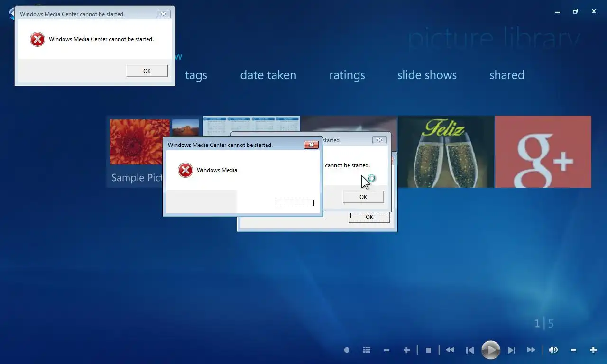The width and height of the screenshot is (607, 364).
Task: Click the error icon in front dialog
Action: coord(185,170)
